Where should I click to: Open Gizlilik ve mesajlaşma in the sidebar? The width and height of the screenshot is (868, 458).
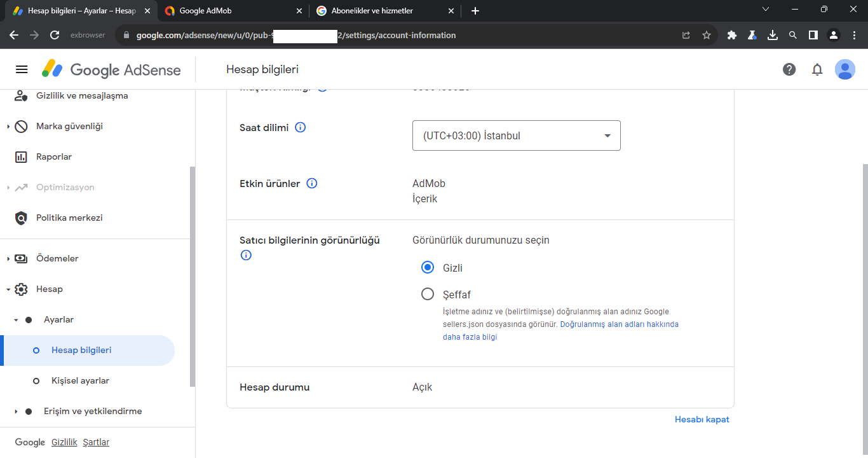pyautogui.click(x=82, y=96)
